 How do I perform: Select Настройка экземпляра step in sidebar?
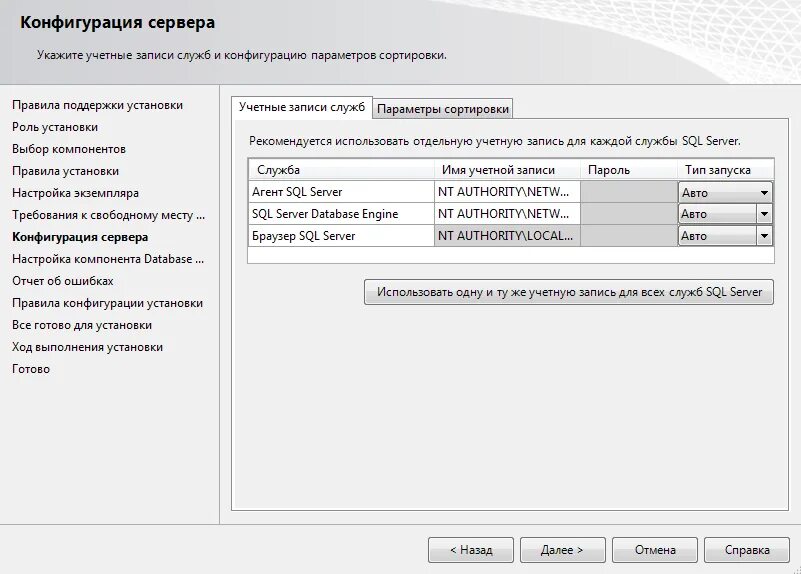76,193
